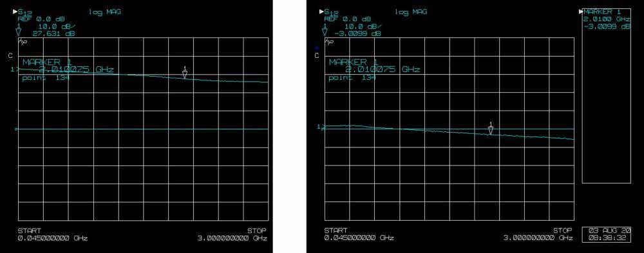The image size is (644, 253).
Task: Click the reference level indicator on right plot
Action: coord(321,127)
